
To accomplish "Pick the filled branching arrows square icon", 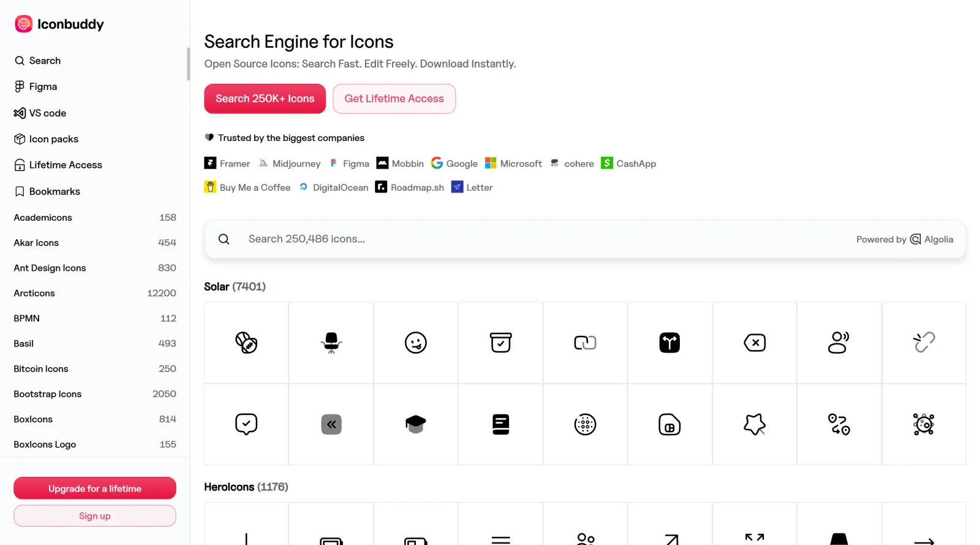I will tap(669, 343).
